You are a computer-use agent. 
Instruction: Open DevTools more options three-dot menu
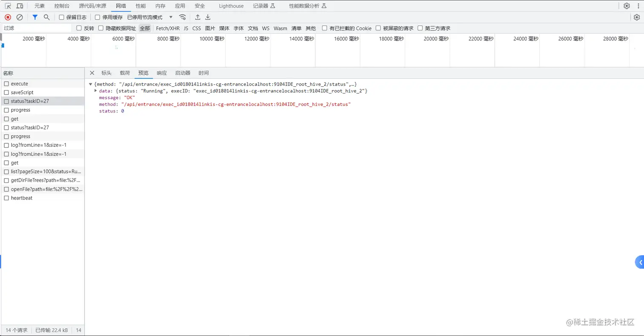637,6
